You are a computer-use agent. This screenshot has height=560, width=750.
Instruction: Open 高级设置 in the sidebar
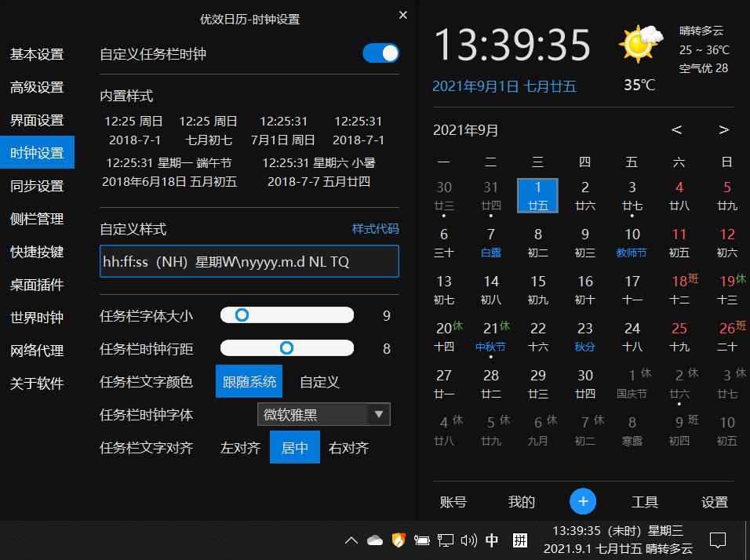click(x=37, y=87)
